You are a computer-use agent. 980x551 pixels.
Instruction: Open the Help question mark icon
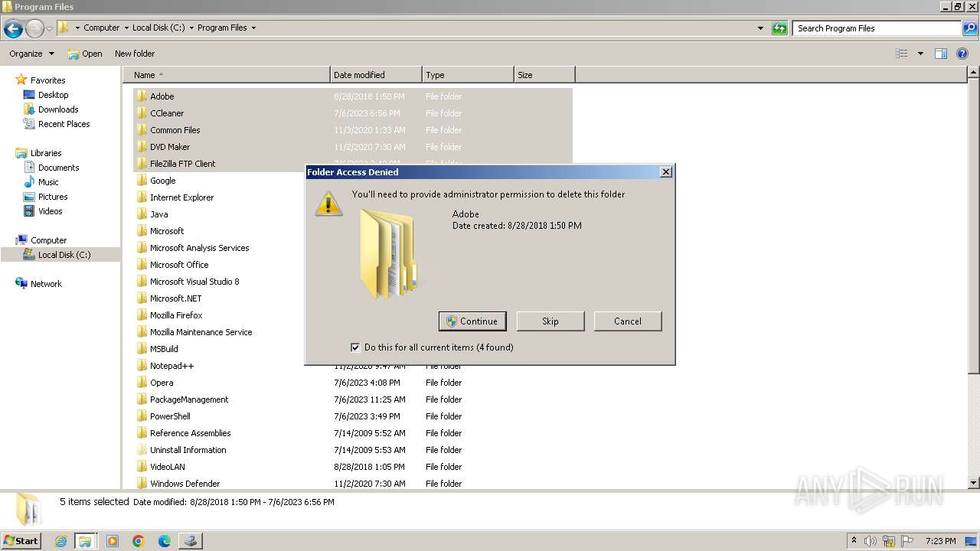pyautogui.click(x=963, y=54)
